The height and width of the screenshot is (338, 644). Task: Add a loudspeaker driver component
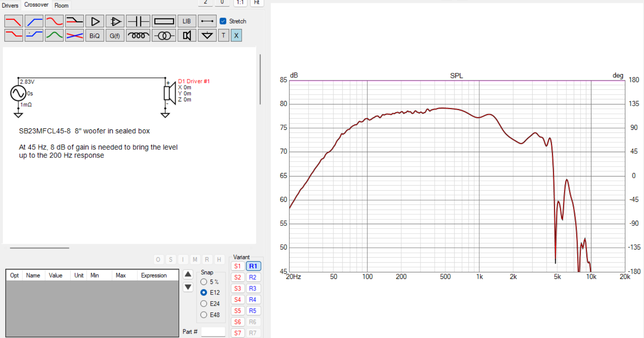(187, 35)
